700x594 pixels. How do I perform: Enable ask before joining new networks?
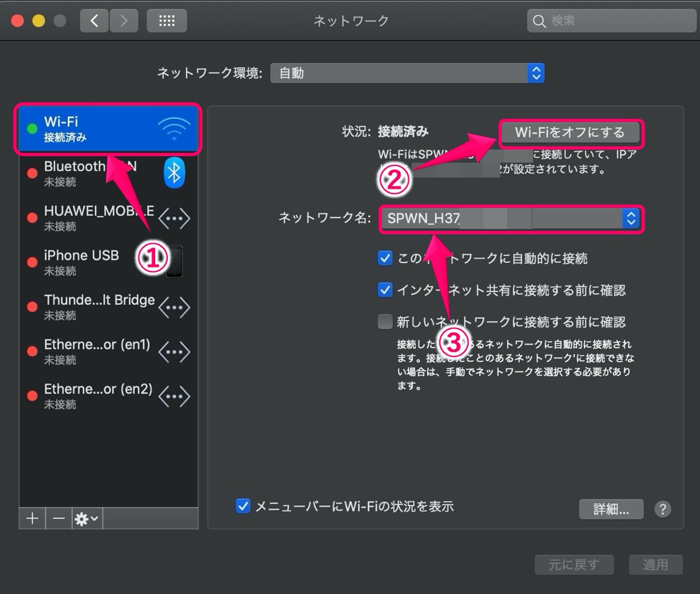(x=385, y=322)
